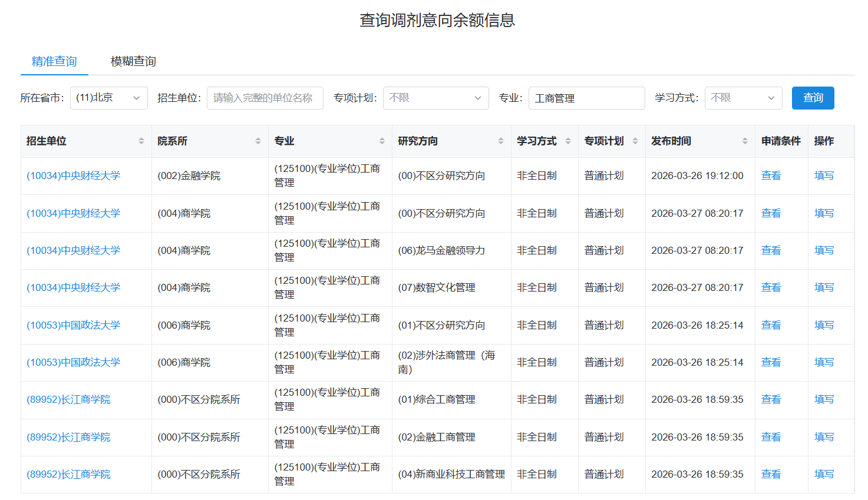Sort by 发布时间 using its sort arrows
This screenshot has height=500, width=868.
[745, 141]
